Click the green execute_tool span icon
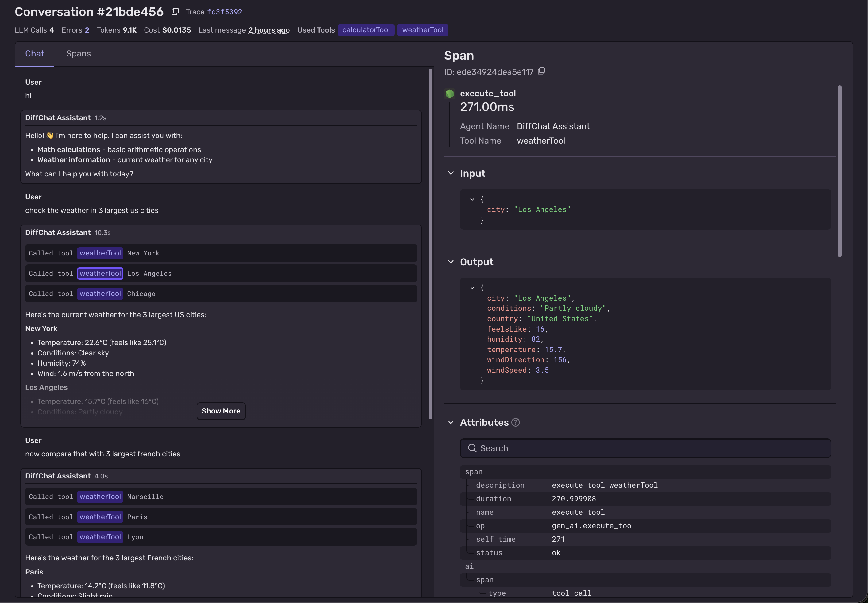This screenshot has width=868, height=603. (449, 93)
